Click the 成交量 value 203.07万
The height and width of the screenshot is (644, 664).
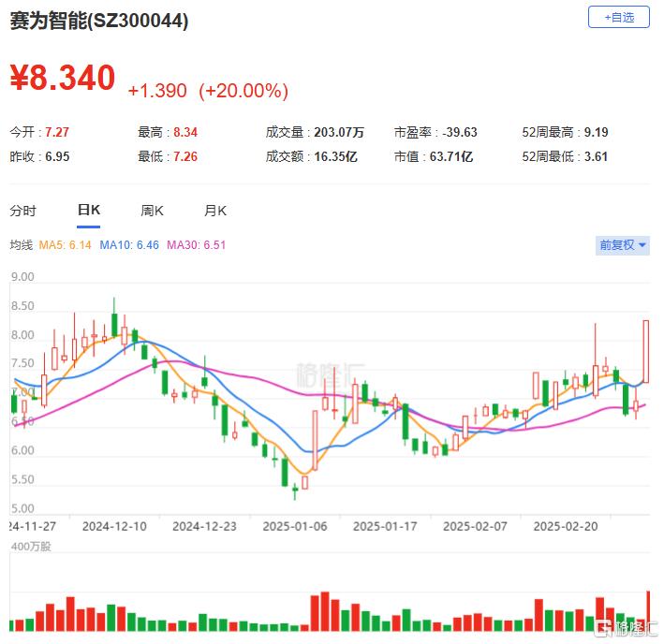[x=339, y=132]
